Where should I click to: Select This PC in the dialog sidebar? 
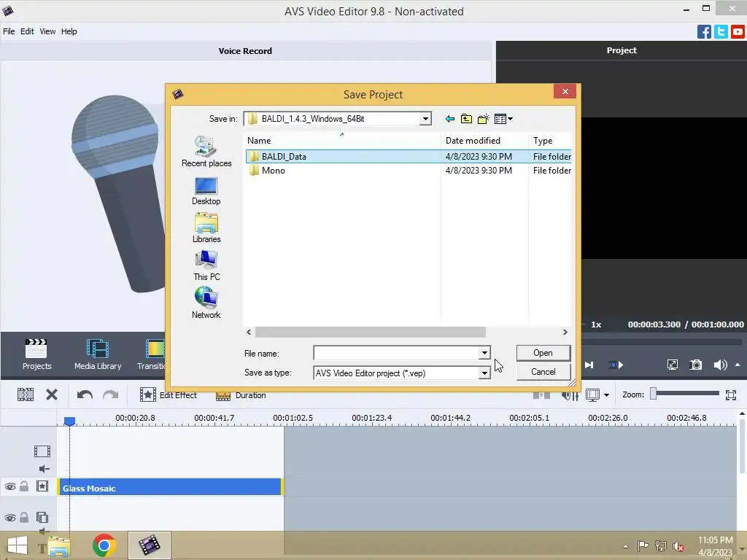pos(206,265)
